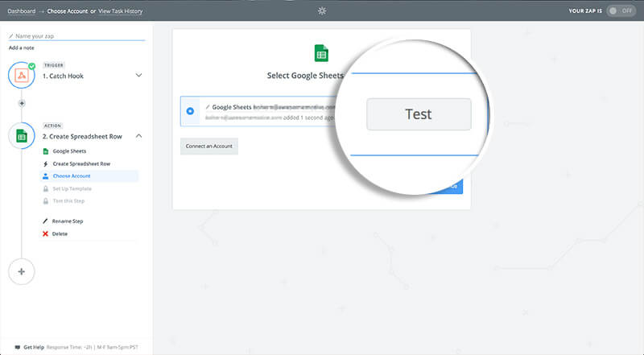Click lock icon beside Test this Step
This screenshot has height=355, width=644.
pyautogui.click(x=46, y=201)
